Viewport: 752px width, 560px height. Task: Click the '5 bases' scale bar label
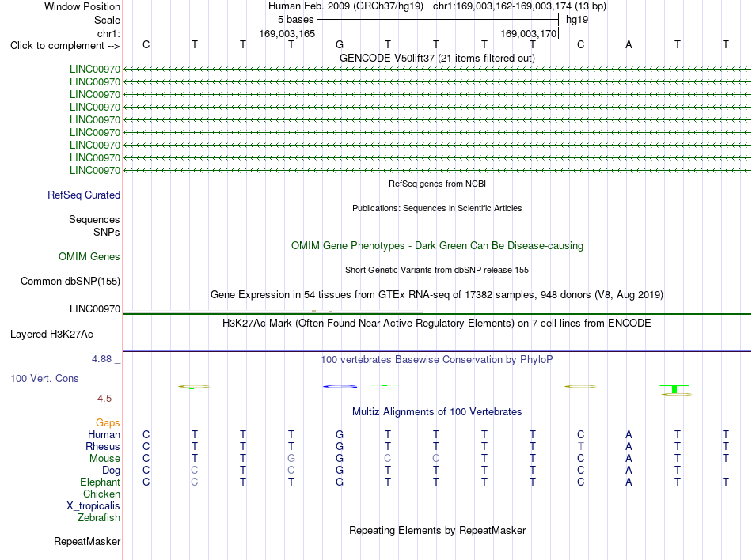click(x=295, y=20)
